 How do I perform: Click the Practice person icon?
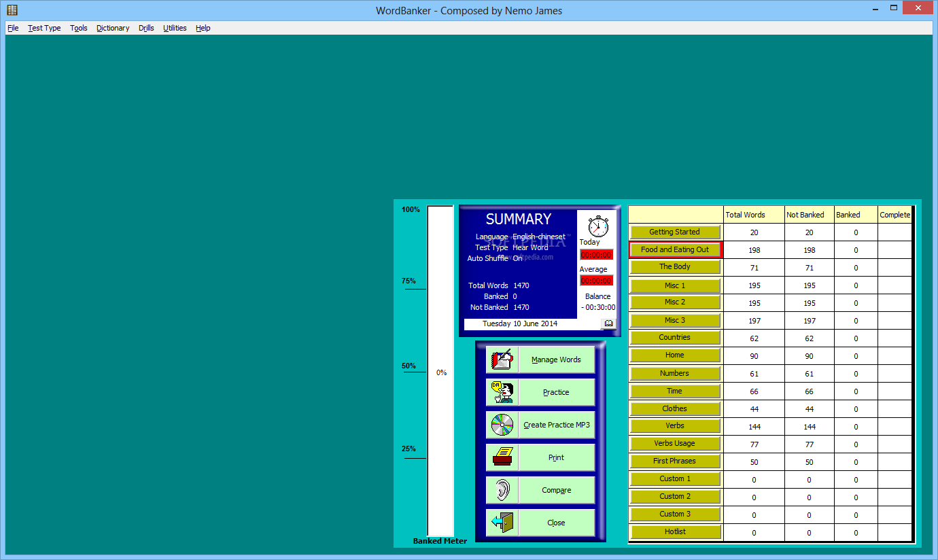pyautogui.click(x=502, y=392)
